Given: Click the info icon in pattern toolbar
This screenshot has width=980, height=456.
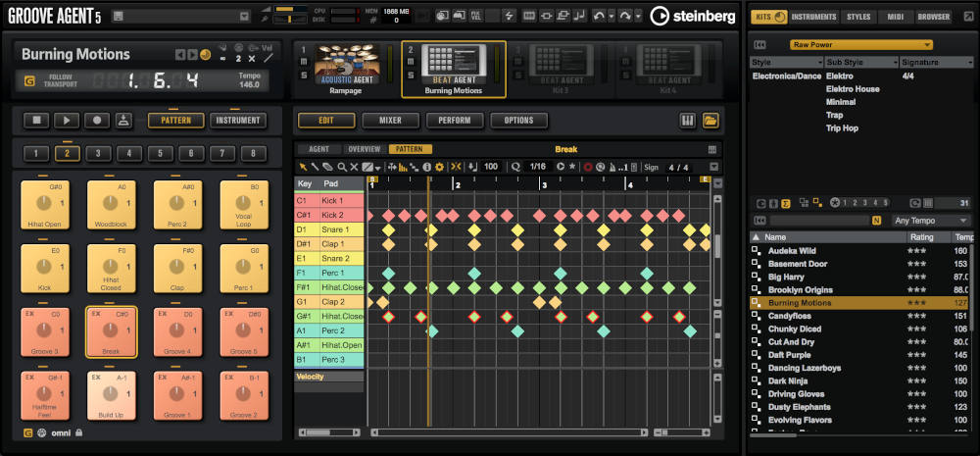Looking at the screenshot, I should click(427, 167).
